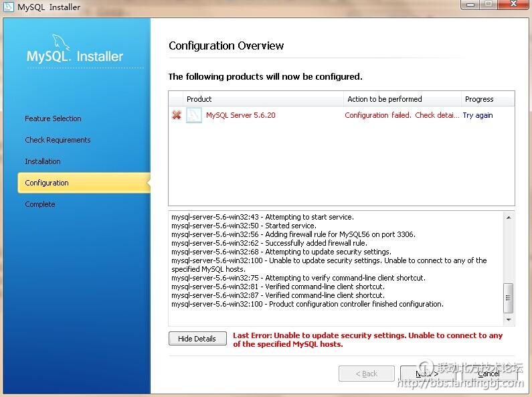Click the MySQL Server product icon
Screen dimensions: 532x397
(194, 115)
